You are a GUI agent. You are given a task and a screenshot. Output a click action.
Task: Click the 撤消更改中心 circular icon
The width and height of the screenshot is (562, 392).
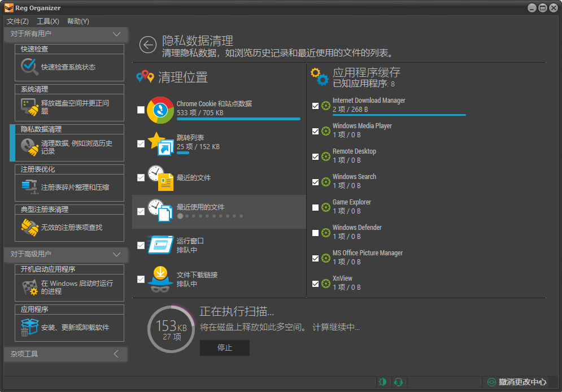492,382
